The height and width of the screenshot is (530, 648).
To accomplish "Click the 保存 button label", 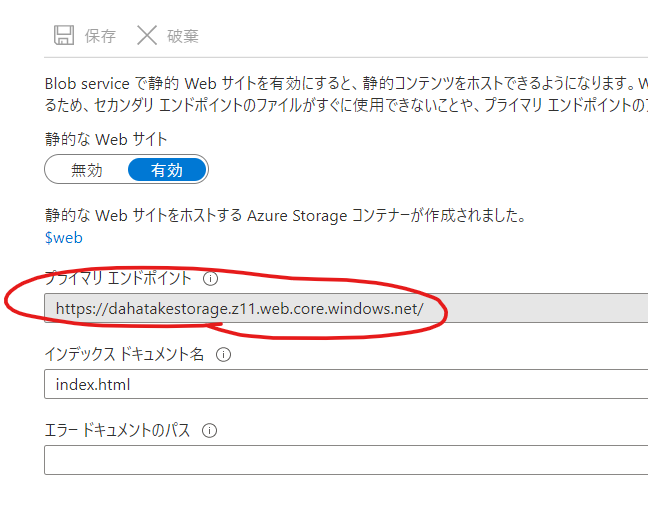I will pyautogui.click(x=100, y=36).
